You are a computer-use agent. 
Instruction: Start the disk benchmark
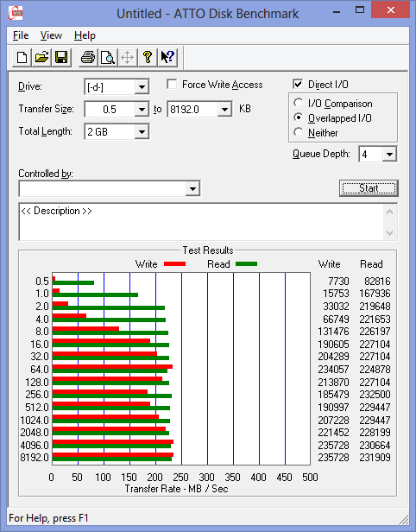369,188
